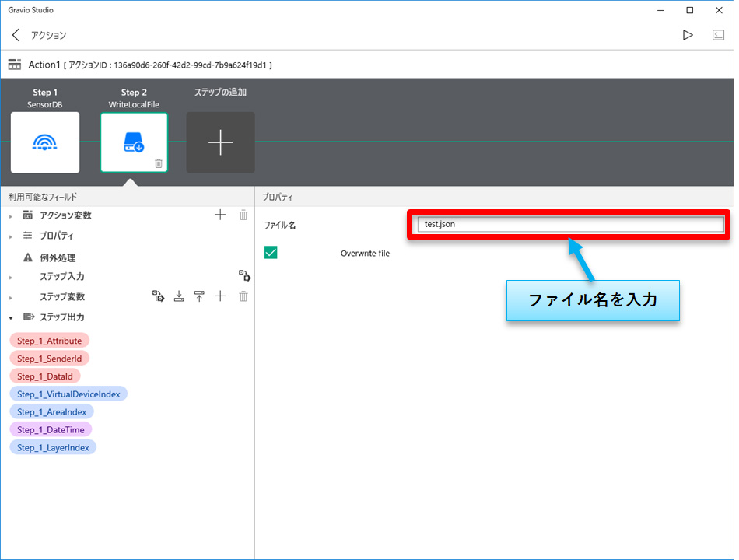Image resolution: width=739 pixels, height=560 pixels.
Task: Select the Step_1_DataId field tag
Action: [x=45, y=376]
